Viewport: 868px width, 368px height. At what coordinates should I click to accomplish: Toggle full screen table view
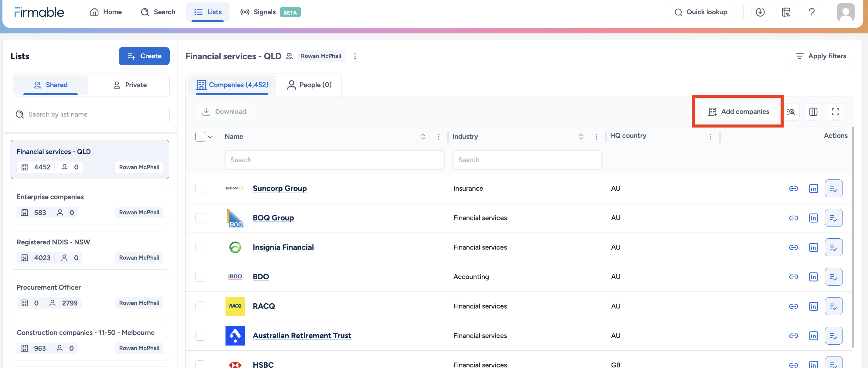[835, 111]
